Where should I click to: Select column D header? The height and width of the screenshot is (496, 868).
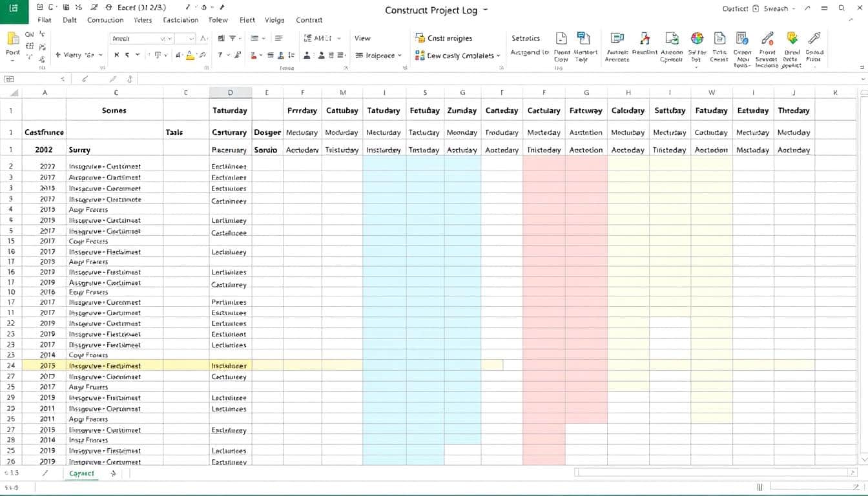click(231, 92)
